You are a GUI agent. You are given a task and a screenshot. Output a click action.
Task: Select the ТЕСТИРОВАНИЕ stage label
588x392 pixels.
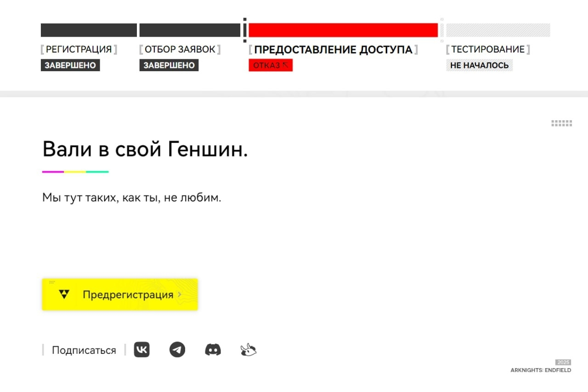(x=488, y=50)
